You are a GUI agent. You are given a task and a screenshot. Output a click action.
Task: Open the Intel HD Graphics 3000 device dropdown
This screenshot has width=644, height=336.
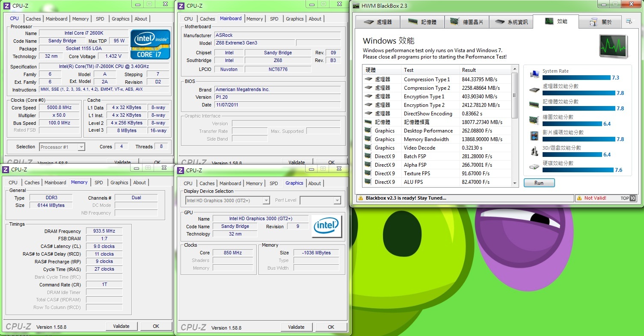228,200
